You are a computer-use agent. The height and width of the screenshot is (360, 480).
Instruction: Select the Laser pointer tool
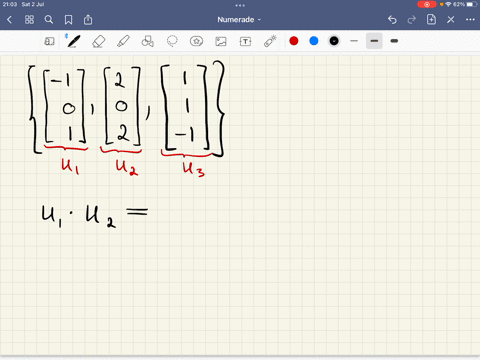270,41
